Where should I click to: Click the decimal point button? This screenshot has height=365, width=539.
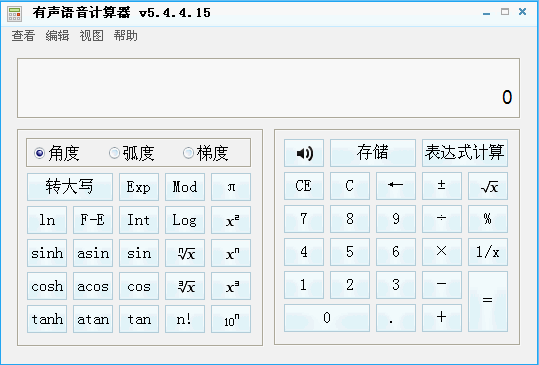pyautogui.click(x=396, y=318)
